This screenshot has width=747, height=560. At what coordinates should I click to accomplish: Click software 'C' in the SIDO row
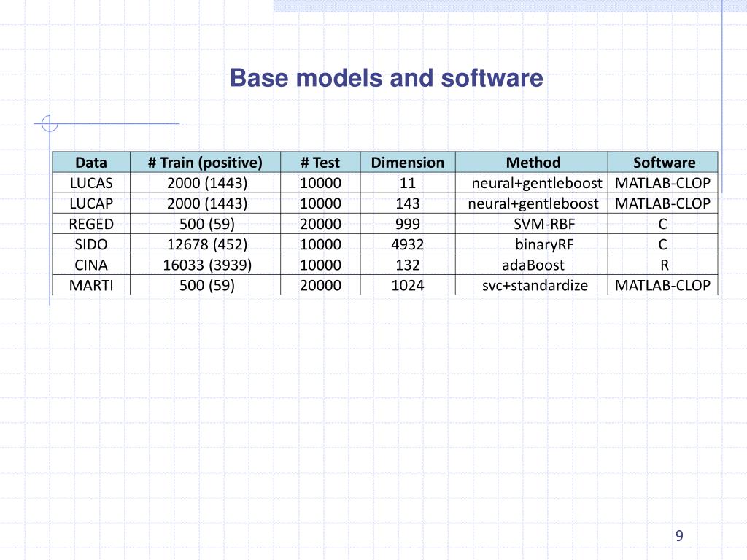pyautogui.click(x=662, y=244)
